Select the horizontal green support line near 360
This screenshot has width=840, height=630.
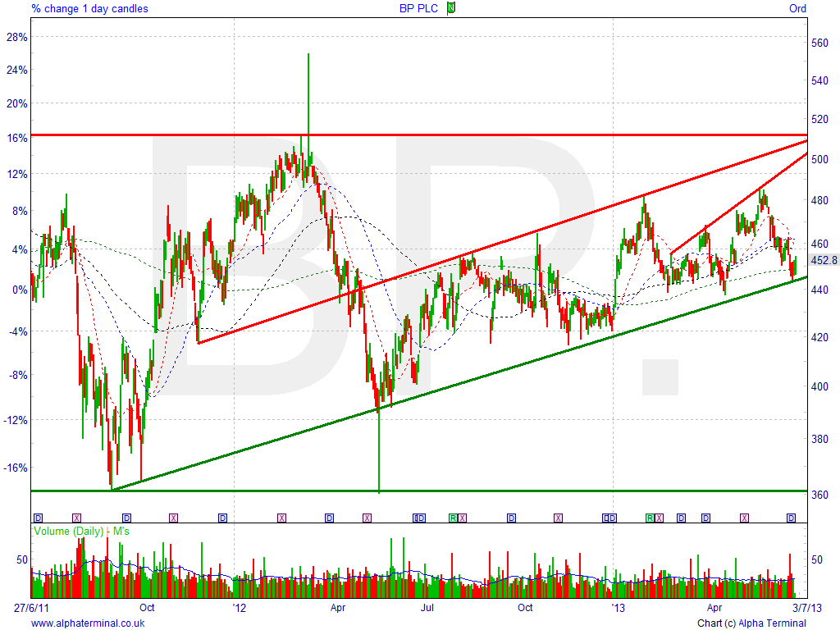(x=419, y=491)
